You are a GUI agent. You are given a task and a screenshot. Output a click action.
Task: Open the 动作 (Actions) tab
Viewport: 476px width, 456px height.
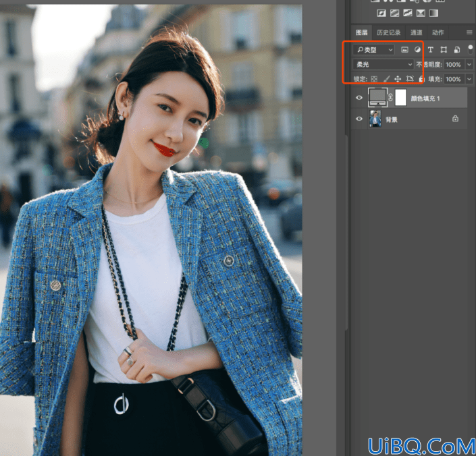[x=438, y=32]
